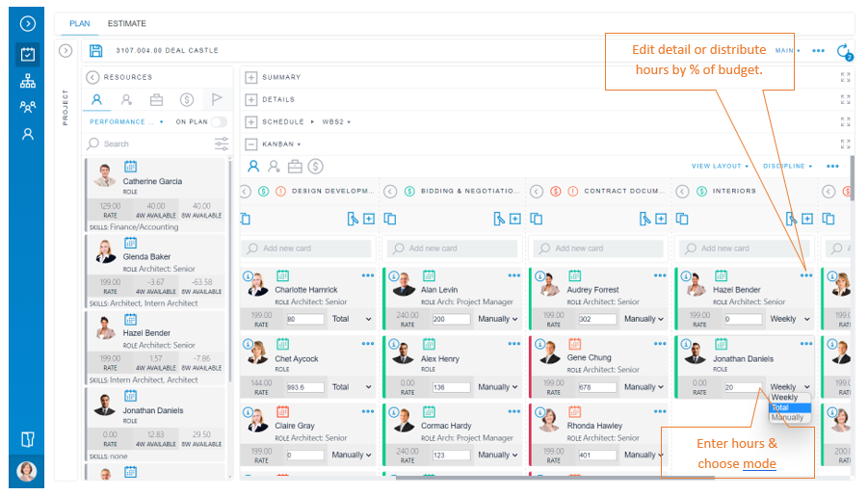Screen dimensions: 868x495
Task: Open more options on Hazel Bender's Interiors card
Action: click(806, 275)
